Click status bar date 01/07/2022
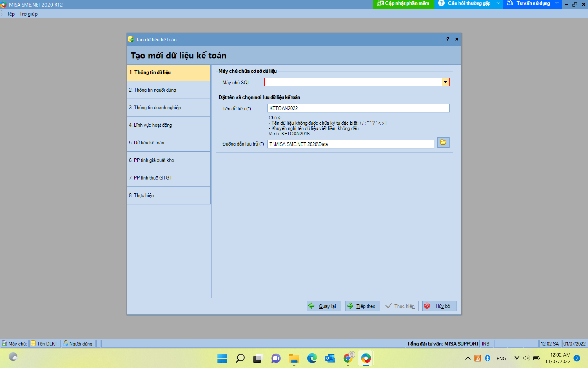 pyautogui.click(x=574, y=343)
